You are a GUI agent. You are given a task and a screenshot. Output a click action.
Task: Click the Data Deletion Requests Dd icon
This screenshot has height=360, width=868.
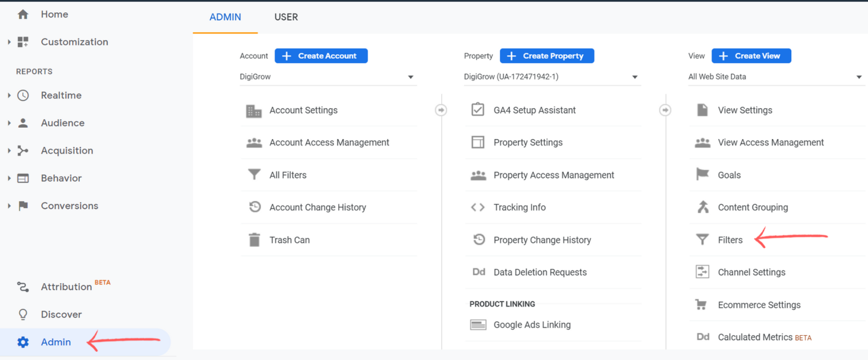pyautogui.click(x=479, y=272)
